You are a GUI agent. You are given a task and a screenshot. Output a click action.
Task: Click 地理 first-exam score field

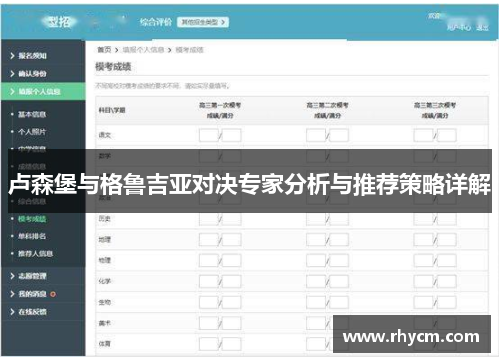click(209, 240)
